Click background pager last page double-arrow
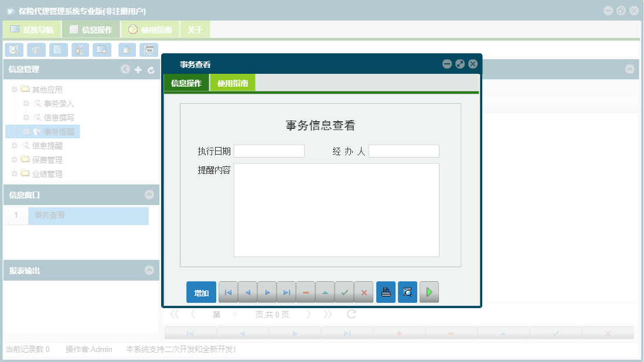Image resolution: width=644 pixels, height=362 pixels. (328, 315)
